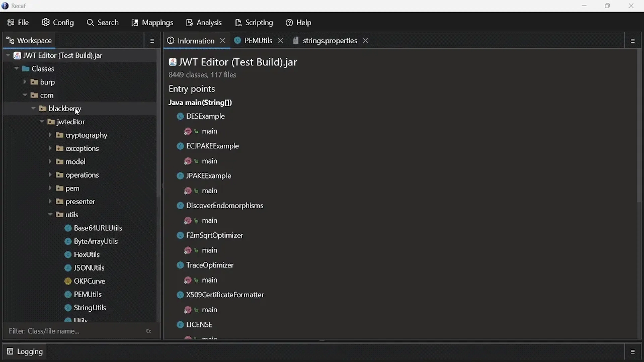
Task: Select the Workspace panel tab
Action: click(x=29, y=40)
